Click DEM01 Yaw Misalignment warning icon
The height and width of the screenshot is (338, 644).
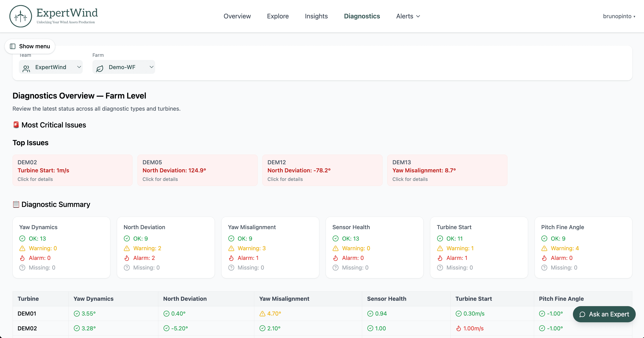coord(262,314)
